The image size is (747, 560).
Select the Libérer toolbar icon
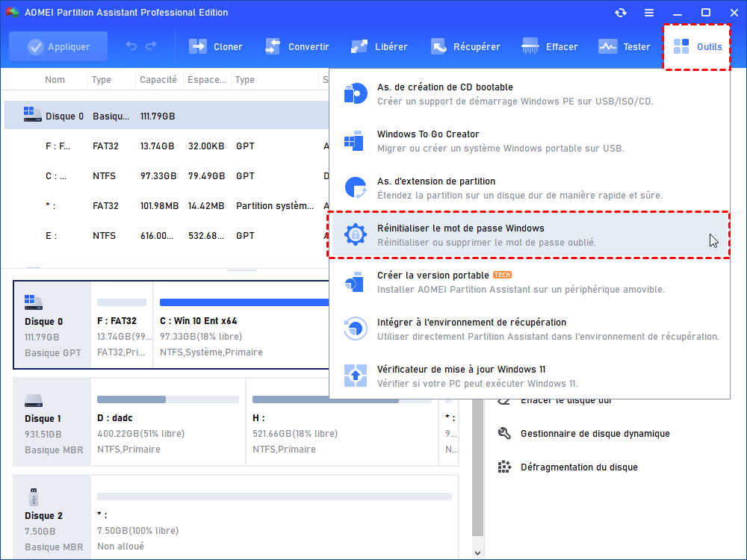pyautogui.click(x=380, y=46)
